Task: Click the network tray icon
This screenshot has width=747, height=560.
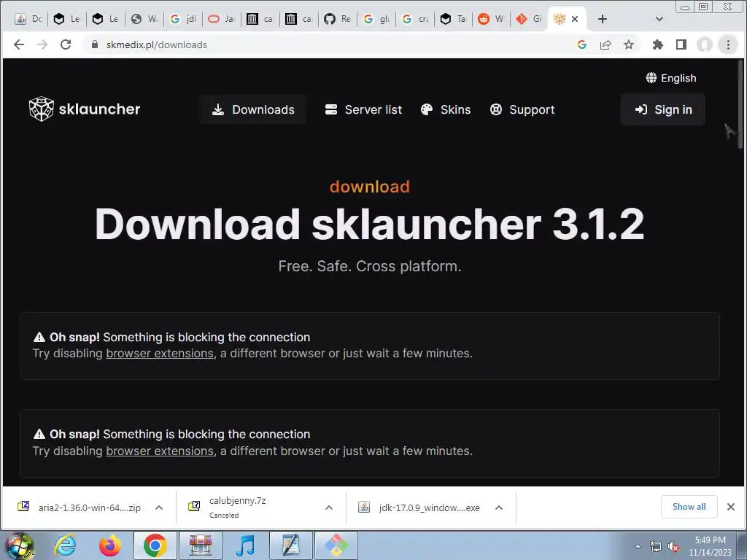Action: [x=656, y=546]
